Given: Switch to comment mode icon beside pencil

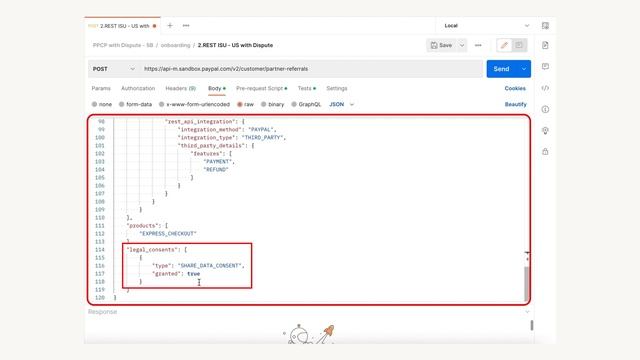Looking at the screenshot, I should point(519,45).
